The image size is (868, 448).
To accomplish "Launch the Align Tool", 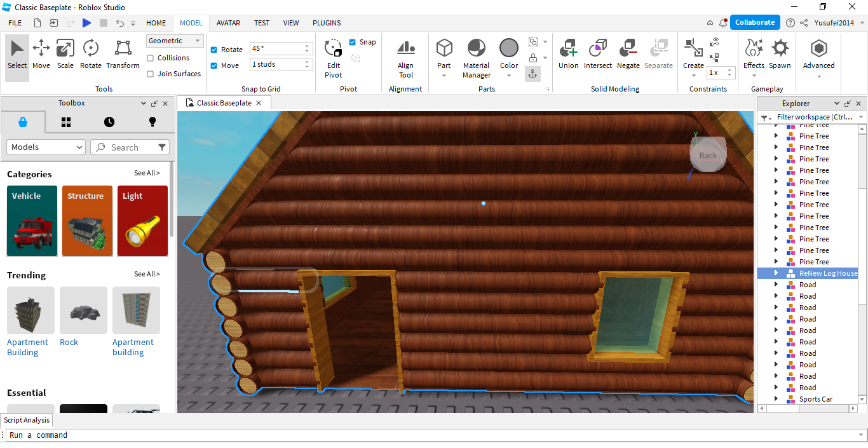I will (x=405, y=58).
